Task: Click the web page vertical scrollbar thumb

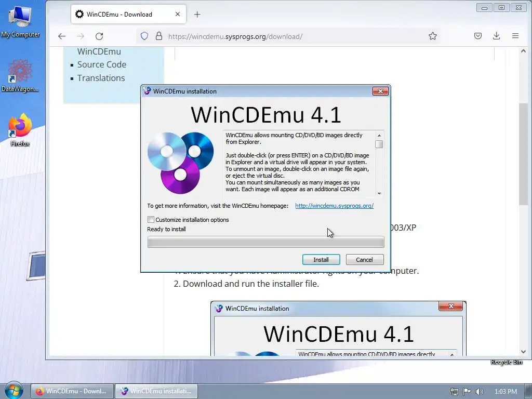Action: pyautogui.click(x=523, y=154)
